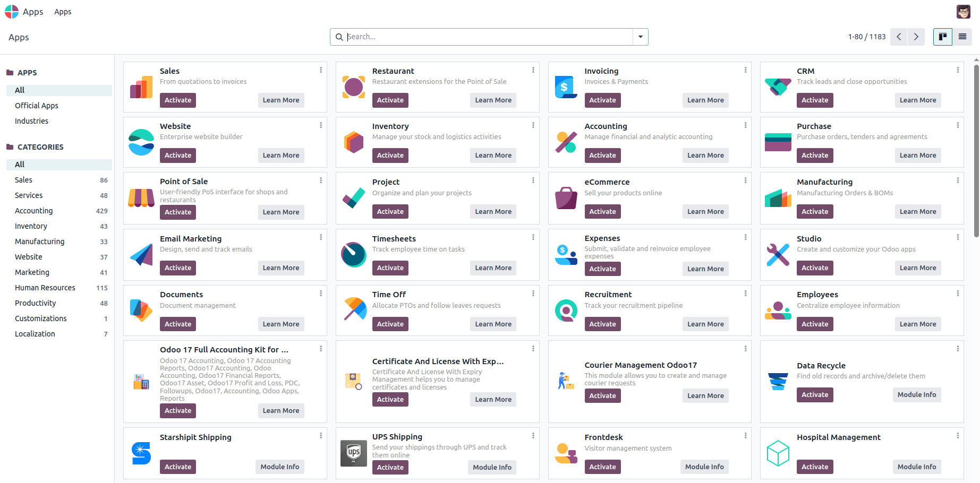Click the Email Marketing paper plane icon
Screen dimensions: 980x483
tap(141, 255)
